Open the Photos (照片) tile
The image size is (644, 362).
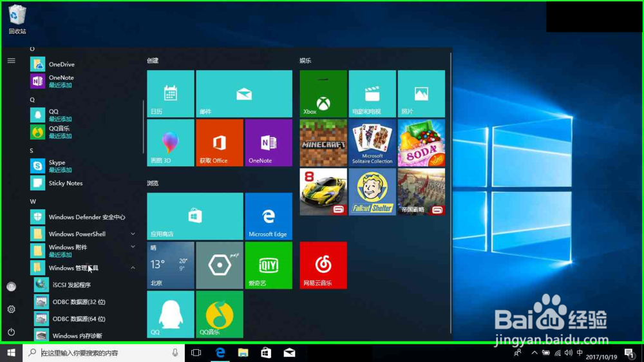[421, 93]
